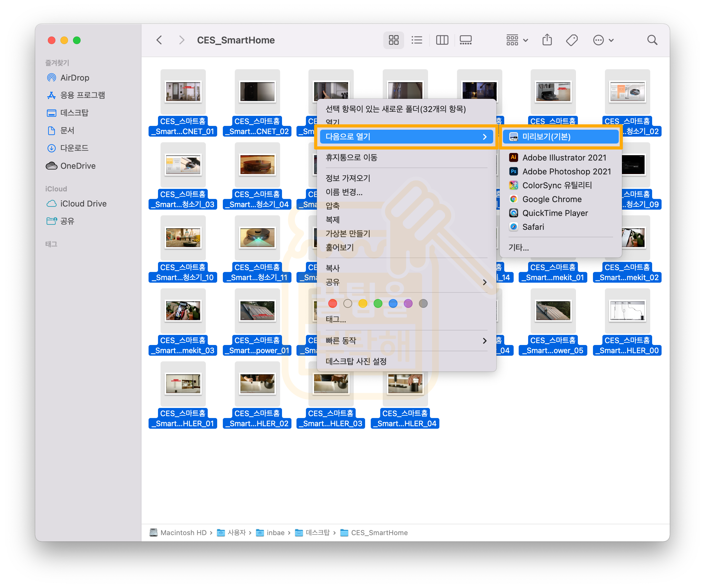Apply the green tag color circle
705x588 pixels.
click(378, 303)
